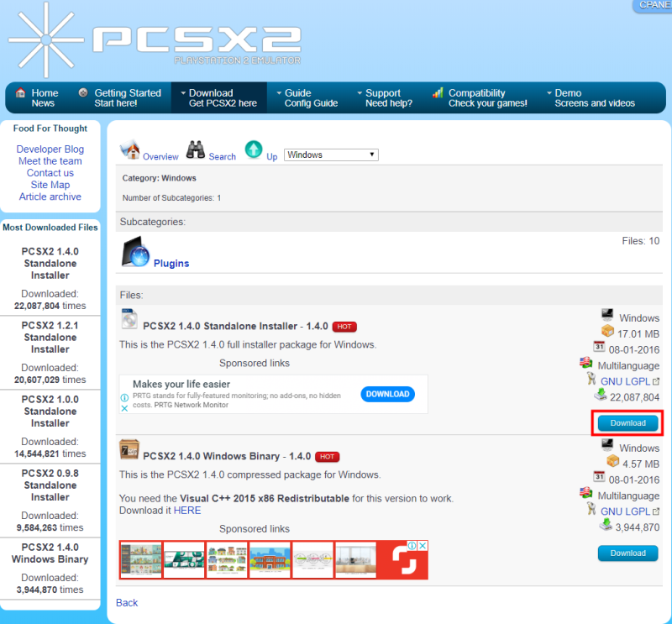Click the computer icon beside Standalone Installer's Windows label

pos(606,315)
